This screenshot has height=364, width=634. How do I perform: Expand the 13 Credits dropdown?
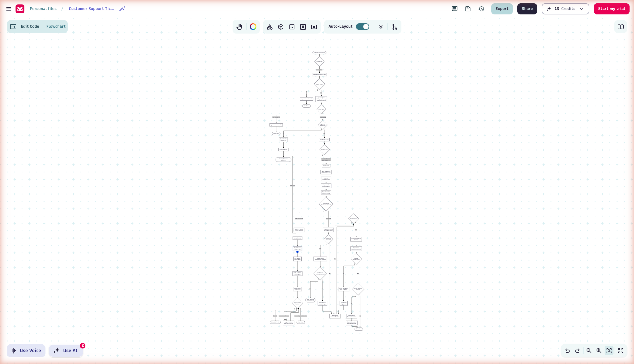pyautogui.click(x=566, y=9)
